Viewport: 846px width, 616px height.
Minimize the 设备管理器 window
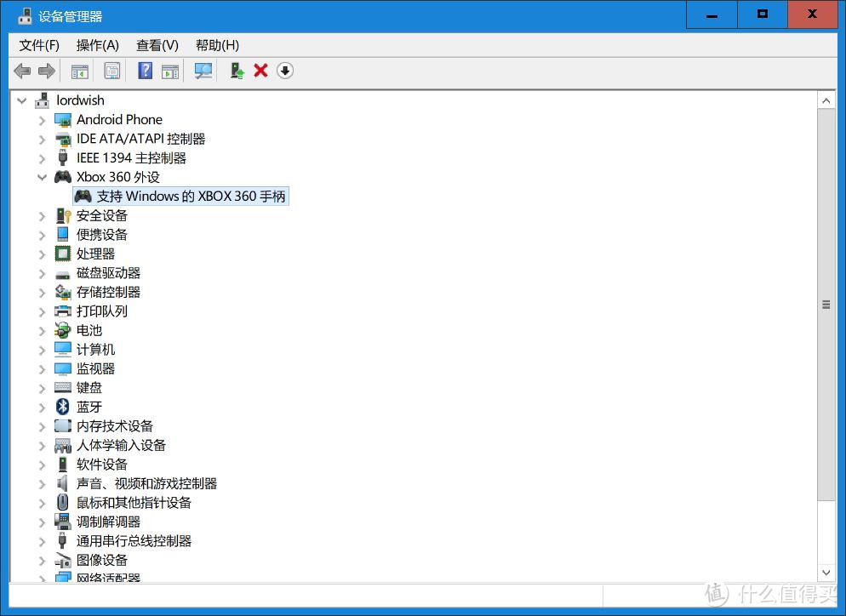pyautogui.click(x=712, y=14)
